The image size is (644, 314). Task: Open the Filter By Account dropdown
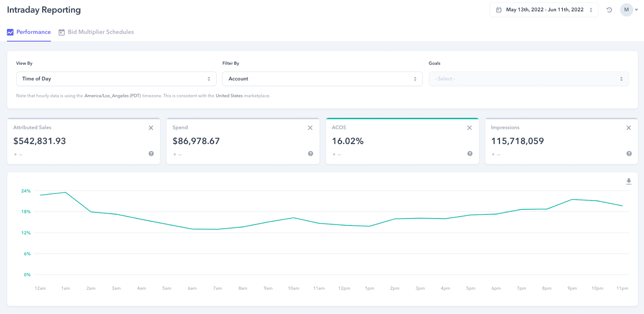pyautogui.click(x=322, y=79)
